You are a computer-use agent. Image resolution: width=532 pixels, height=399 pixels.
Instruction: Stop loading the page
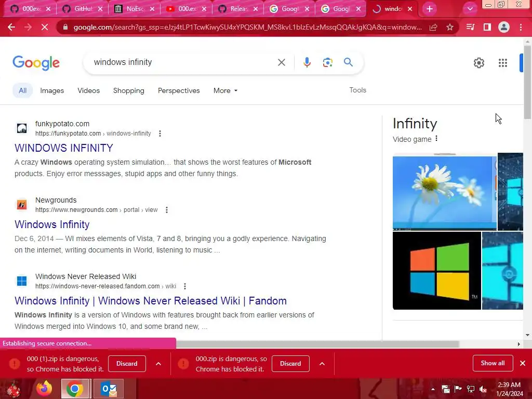tap(45, 27)
